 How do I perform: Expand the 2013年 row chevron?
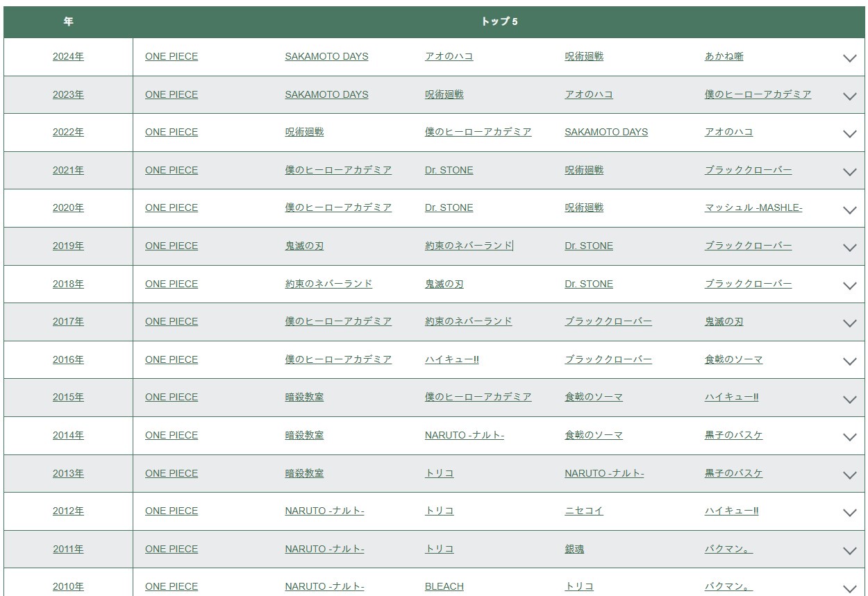(x=849, y=475)
